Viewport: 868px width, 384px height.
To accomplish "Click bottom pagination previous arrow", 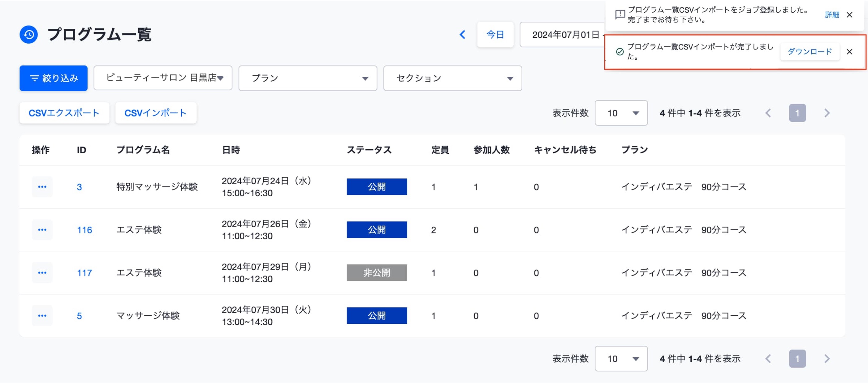I will [x=768, y=359].
